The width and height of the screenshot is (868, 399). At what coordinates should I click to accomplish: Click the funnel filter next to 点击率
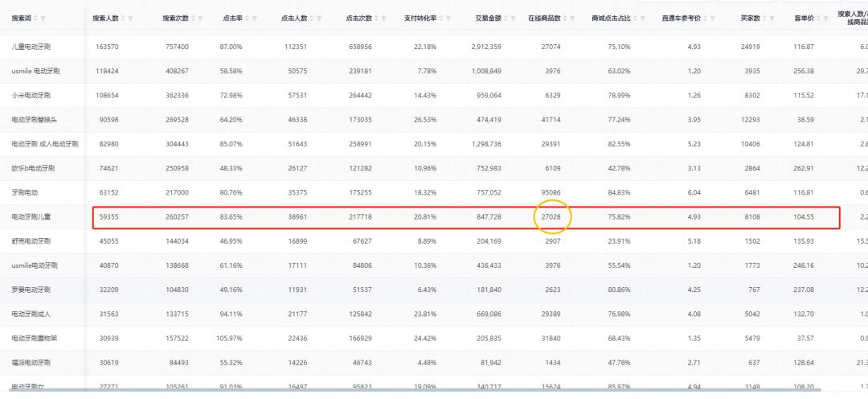pyautogui.click(x=254, y=19)
